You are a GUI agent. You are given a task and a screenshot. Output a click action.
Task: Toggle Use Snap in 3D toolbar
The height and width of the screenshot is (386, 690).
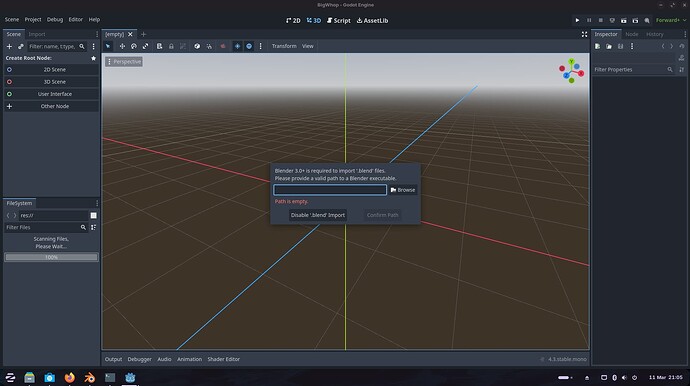pos(209,46)
